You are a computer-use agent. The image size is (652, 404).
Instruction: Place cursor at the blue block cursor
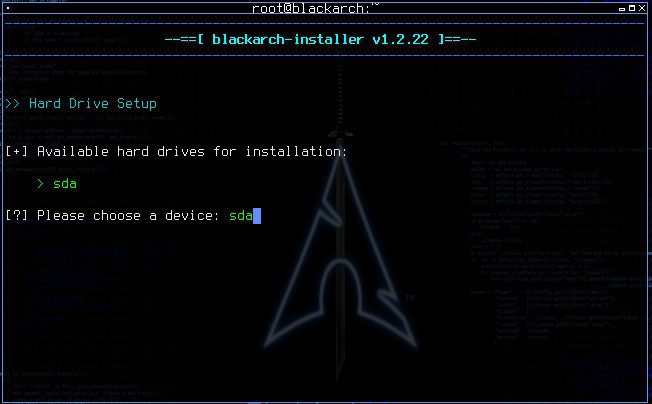pyautogui.click(x=257, y=216)
